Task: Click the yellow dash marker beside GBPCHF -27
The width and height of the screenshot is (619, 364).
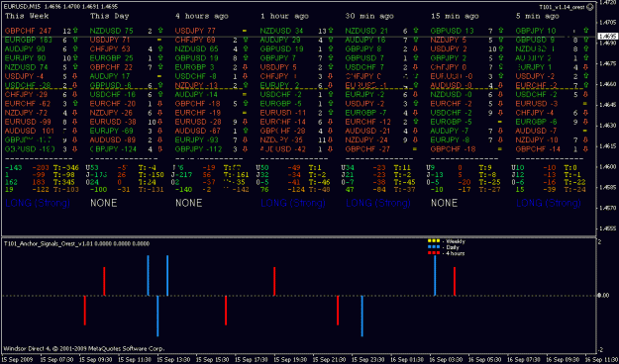Action: 415,149
